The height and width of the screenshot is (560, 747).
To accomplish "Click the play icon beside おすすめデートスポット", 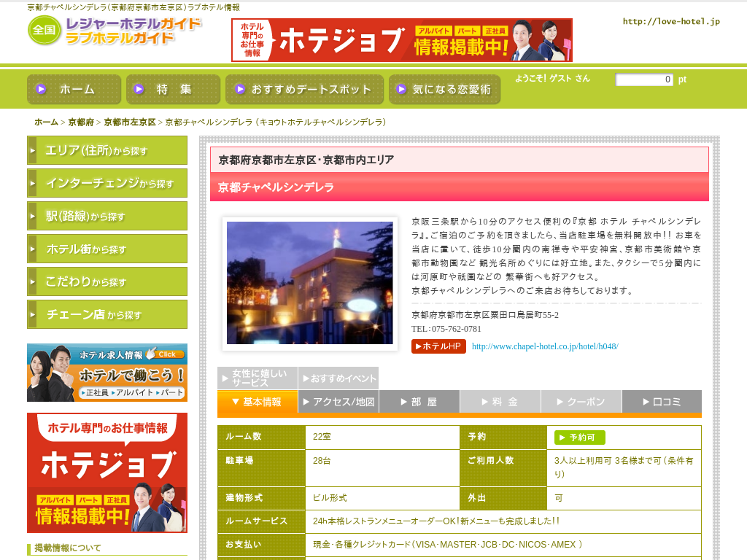I will [240, 89].
